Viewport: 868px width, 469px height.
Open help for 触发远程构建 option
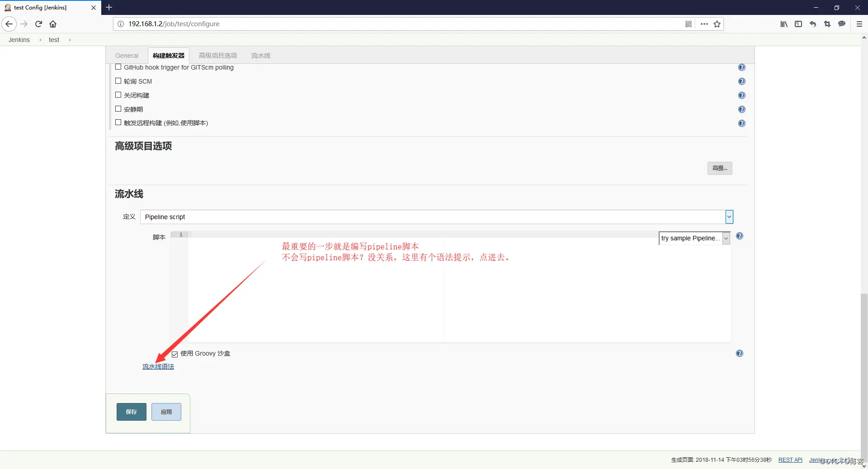pos(742,123)
